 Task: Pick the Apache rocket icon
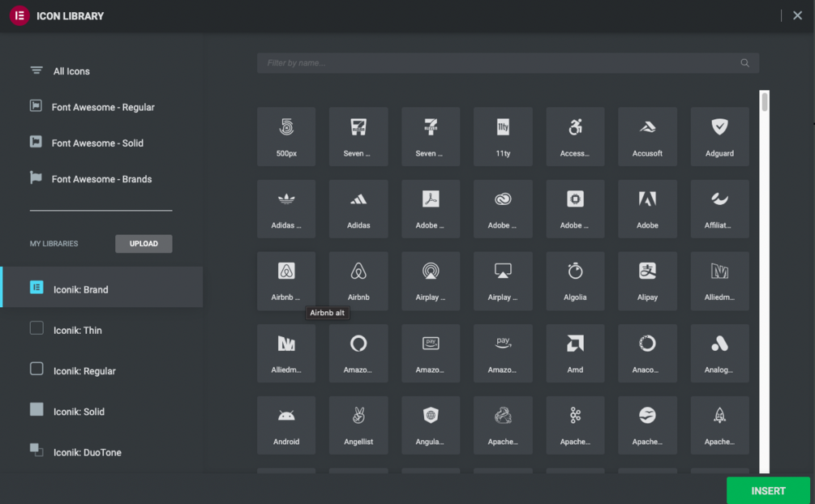[x=719, y=425]
